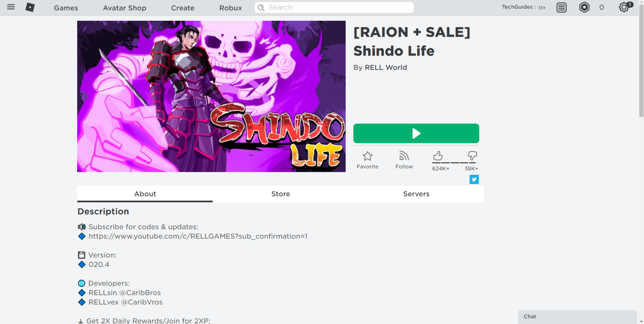
Task: Click the search magnifier icon
Action: tap(261, 8)
